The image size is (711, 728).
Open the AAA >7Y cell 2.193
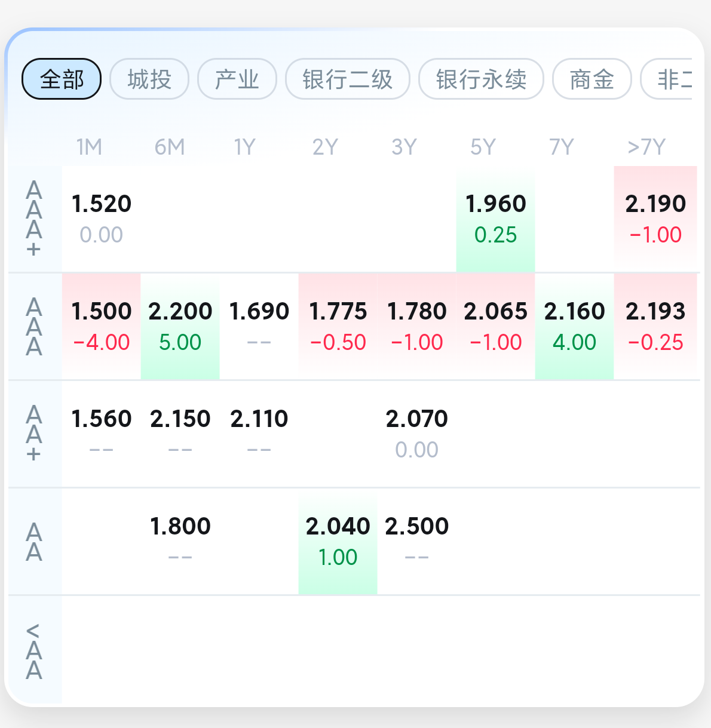click(x=655, y=326)
